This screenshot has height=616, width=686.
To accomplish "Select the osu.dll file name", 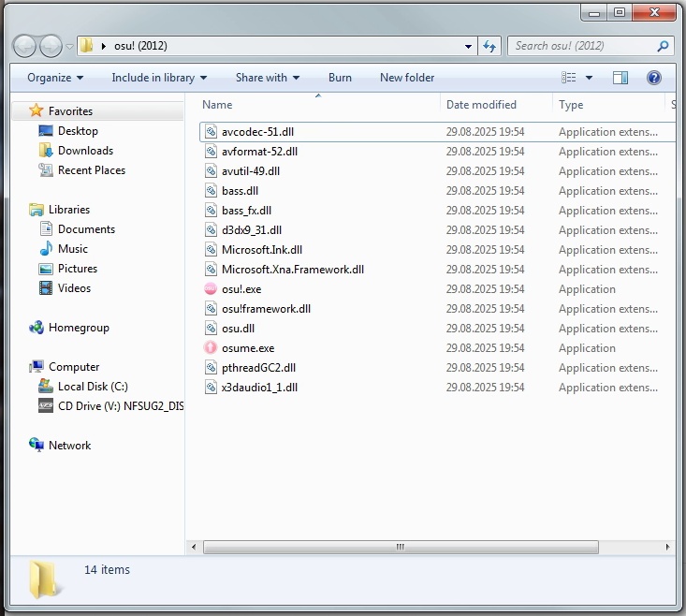I will pyautogui.click(x=238, y=329).
